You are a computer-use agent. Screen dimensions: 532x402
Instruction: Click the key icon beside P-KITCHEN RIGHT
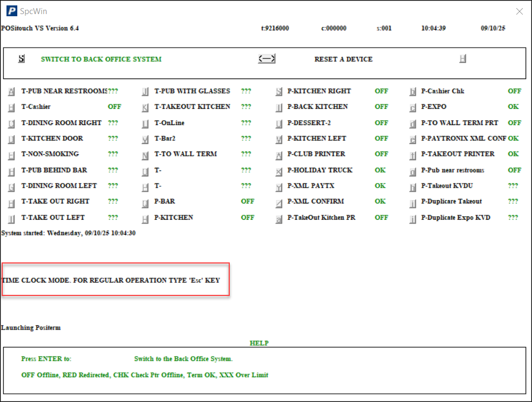[279, 92]
